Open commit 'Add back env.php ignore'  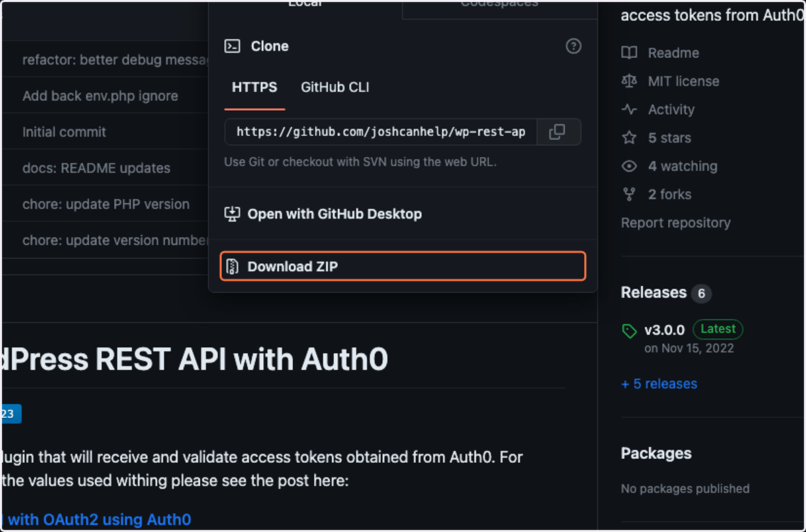(100, 95)
